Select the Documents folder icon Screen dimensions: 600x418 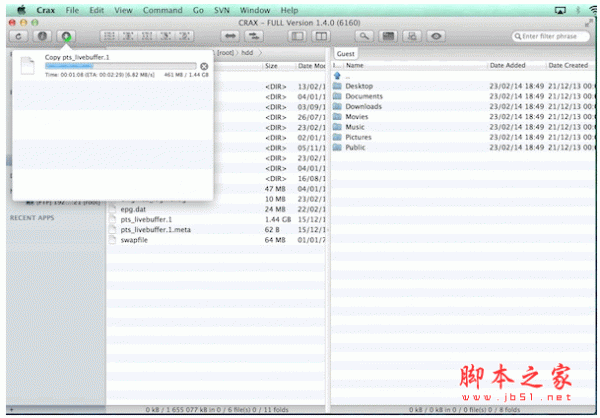pos(337,96)
